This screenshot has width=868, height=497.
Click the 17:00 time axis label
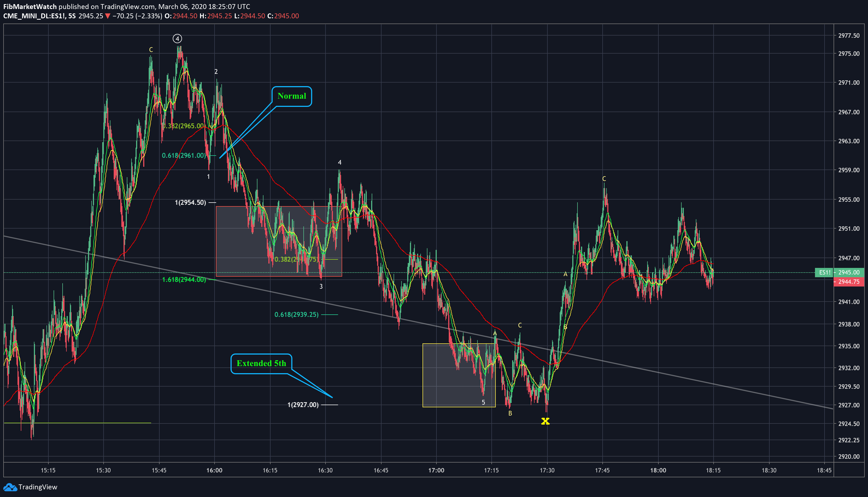[x=436, y=470]
